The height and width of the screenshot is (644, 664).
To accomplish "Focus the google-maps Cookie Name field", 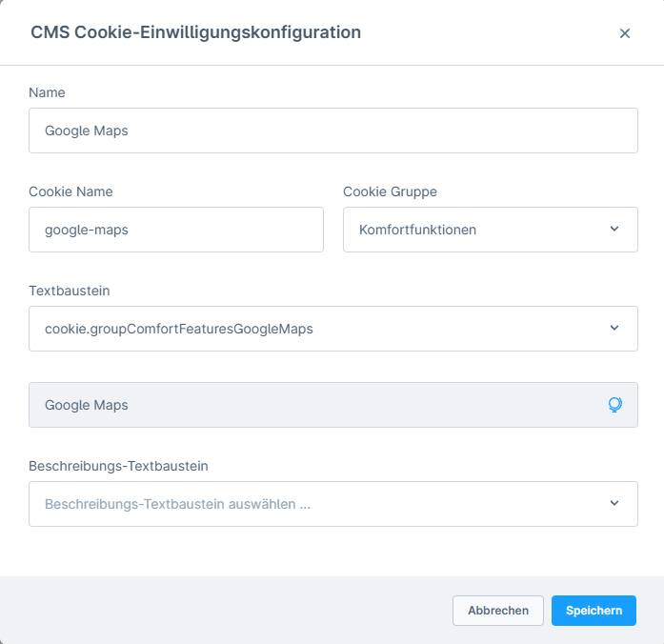I will click(176, 230).
